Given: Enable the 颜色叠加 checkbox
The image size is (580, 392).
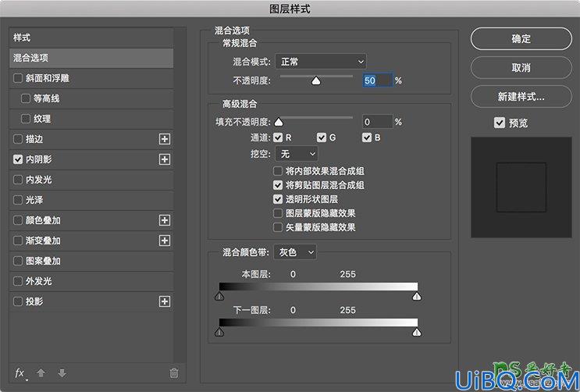Looking at the screenshot, I should [x=18, y=220].
